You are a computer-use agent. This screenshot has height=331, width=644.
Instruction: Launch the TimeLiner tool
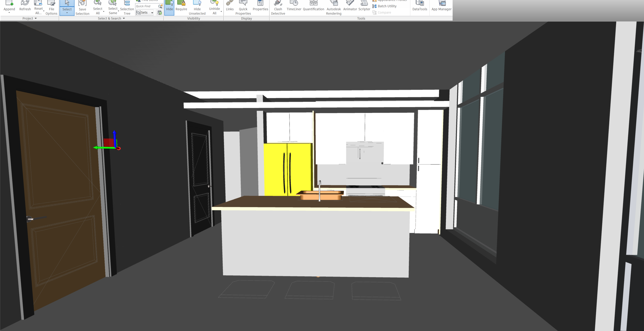(294, 6)
